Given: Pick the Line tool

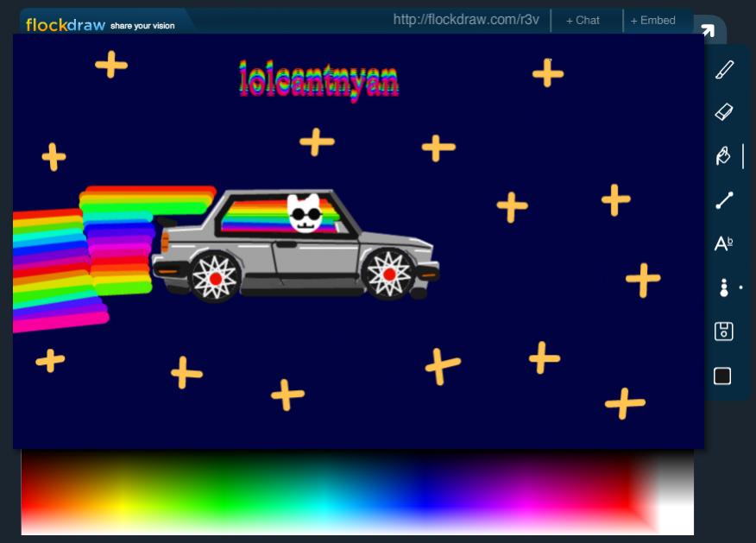Looking at the screenshot, I should click(724, 200).
